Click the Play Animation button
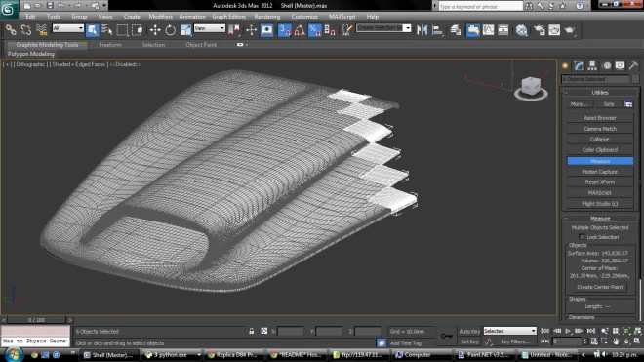 [568, 331]
